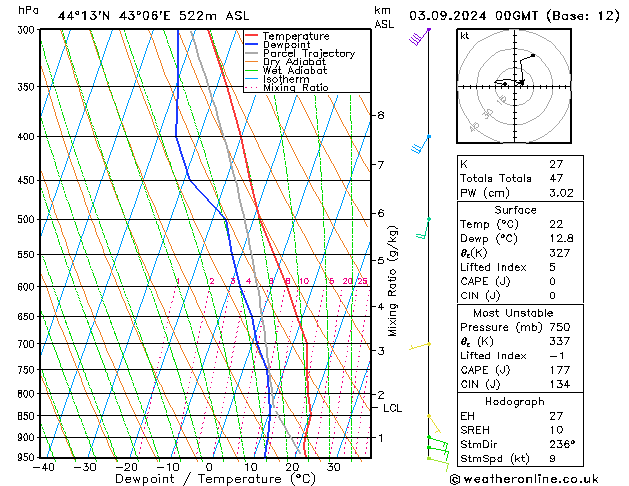Click the hodograph wind plot
The height and width of the screenshot is (486, 629).
tap(514, 86)
